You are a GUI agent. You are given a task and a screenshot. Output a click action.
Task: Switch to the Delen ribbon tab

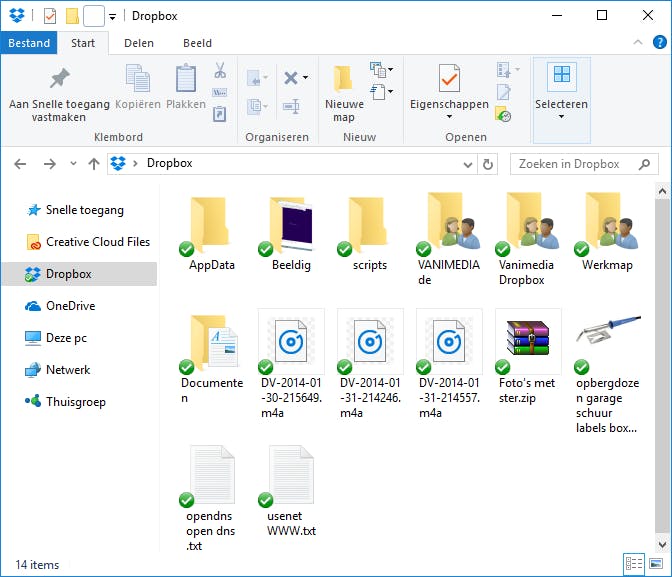coord(139,43)
